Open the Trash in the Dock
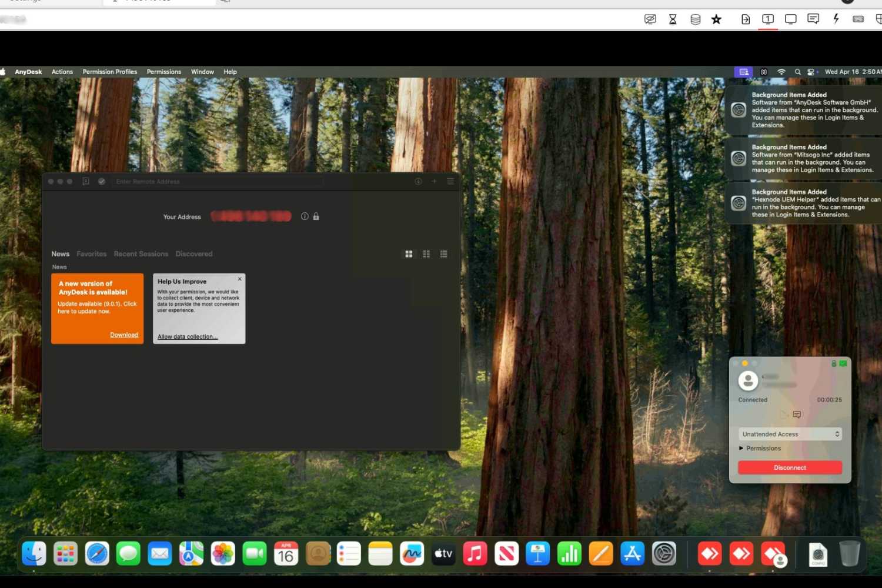This screenshot has width=882, height=588. [849, 554]
